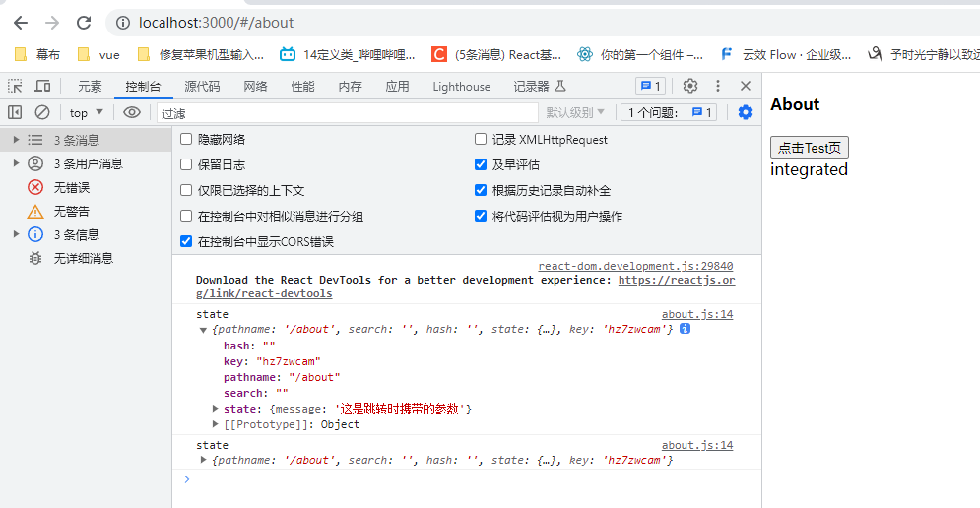This screenshot has width=980, height=508.
Task: Click the console prompt input line
Action: tap(469, 479)
